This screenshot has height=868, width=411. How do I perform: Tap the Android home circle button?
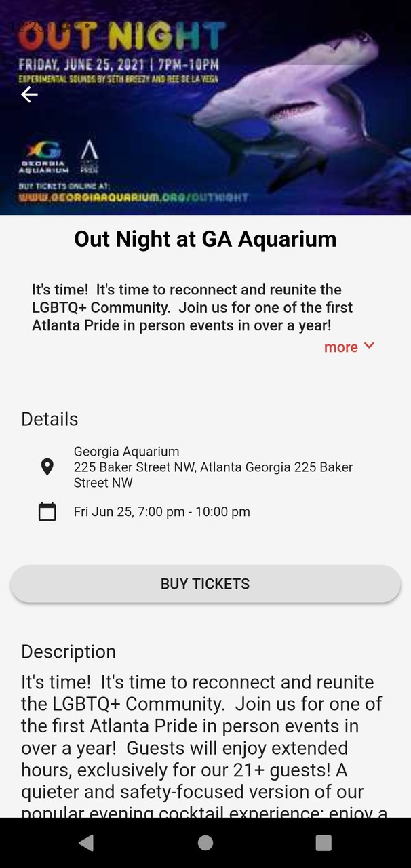click(x=205, y=843)
